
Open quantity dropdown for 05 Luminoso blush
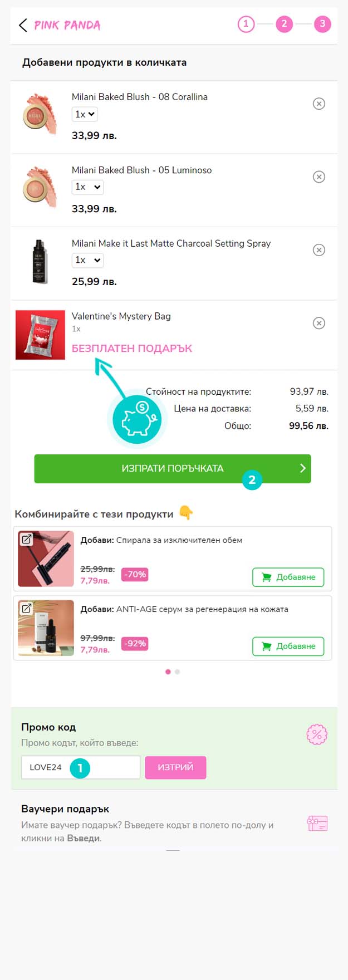tap(87, 187)
